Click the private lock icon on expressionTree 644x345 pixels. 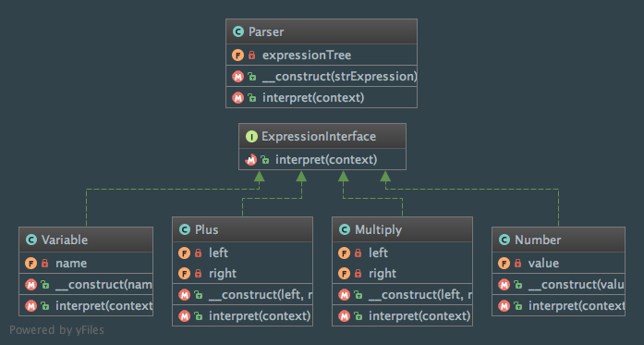tap(251, 55)
